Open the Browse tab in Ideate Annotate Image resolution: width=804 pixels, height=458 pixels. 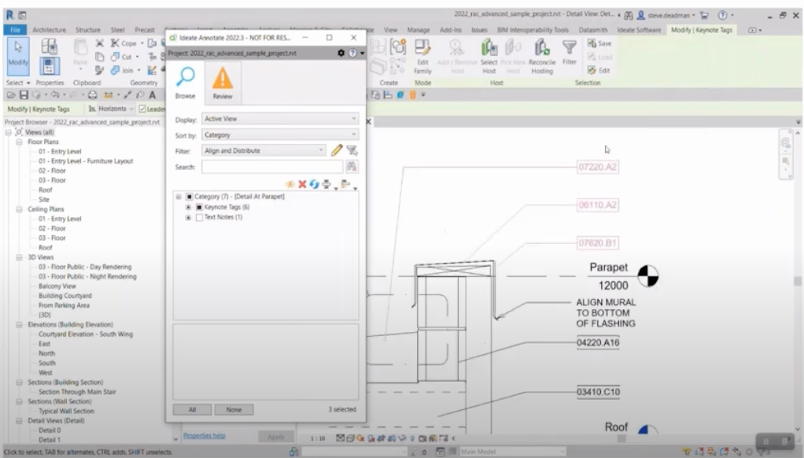click(x=185, y=83)
